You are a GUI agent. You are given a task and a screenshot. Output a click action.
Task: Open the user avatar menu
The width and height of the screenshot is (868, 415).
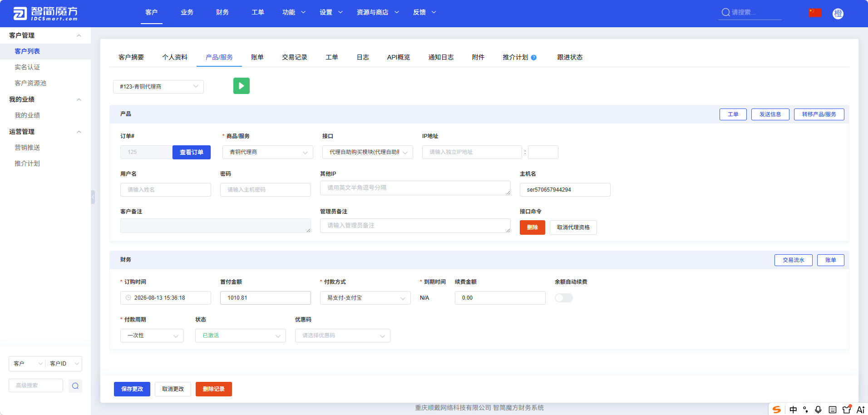click(x=838, y=14)
